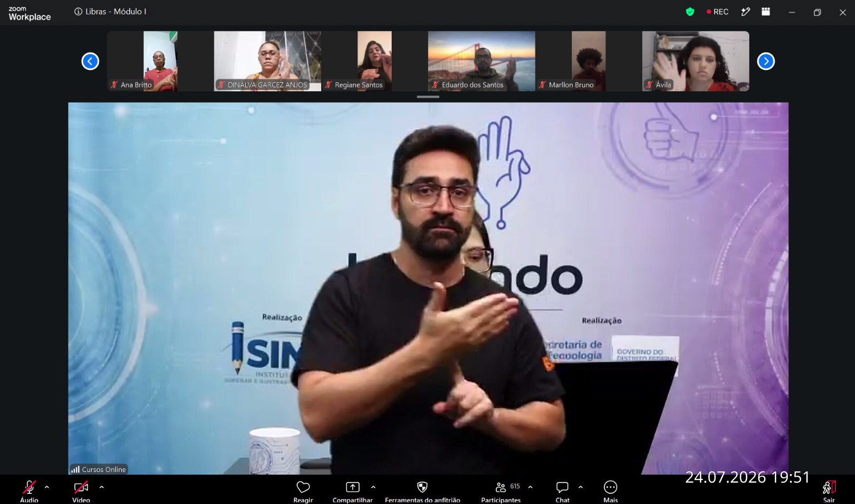Select Regiane Santos's video thumbnail
Screen dimensions: 855x504
click(375, 61)
